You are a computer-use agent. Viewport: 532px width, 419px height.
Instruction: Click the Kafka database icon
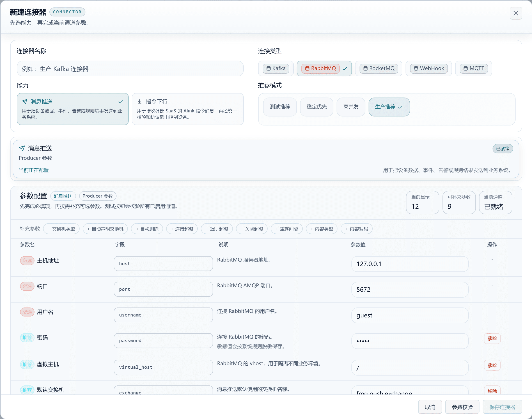pos(268,68)
